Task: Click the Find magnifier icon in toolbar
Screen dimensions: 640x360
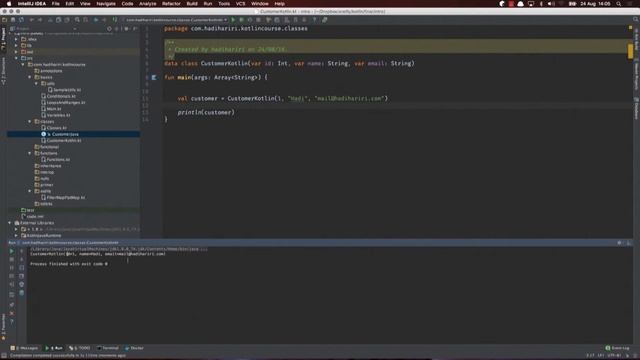Action: 77,20
